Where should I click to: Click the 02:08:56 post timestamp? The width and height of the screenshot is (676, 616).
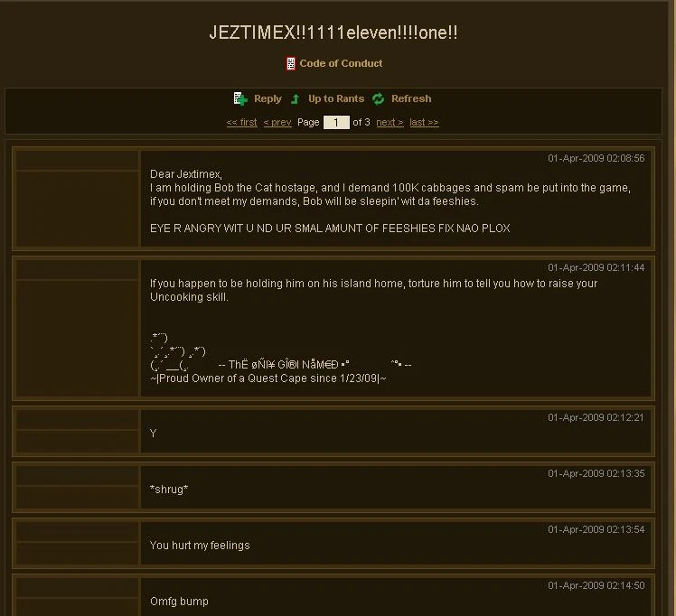596,158
